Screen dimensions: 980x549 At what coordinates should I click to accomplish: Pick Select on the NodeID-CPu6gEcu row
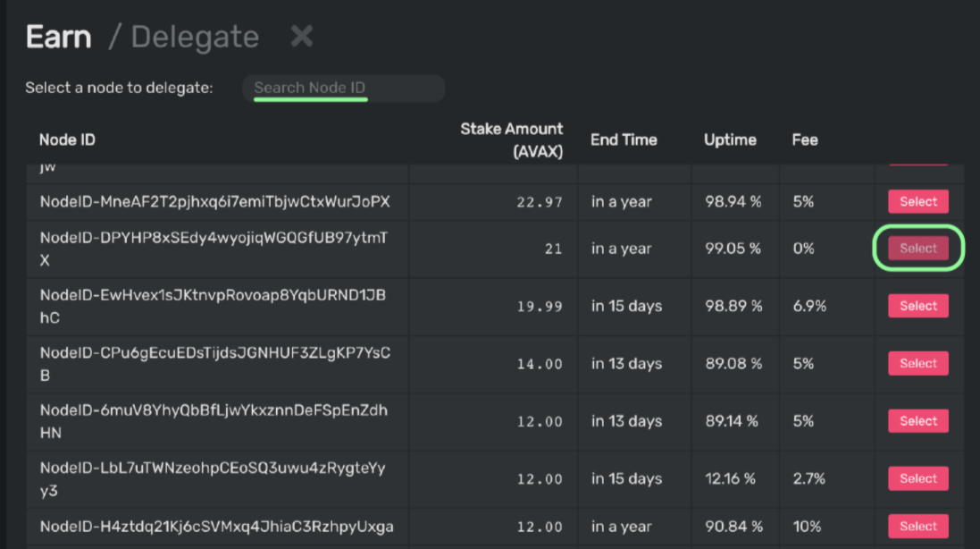[918, 363]
